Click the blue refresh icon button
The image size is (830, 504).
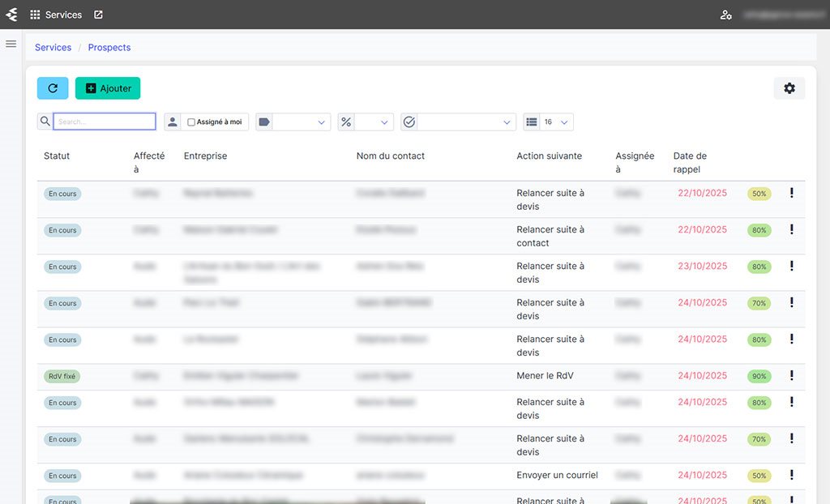pos(53,88)
